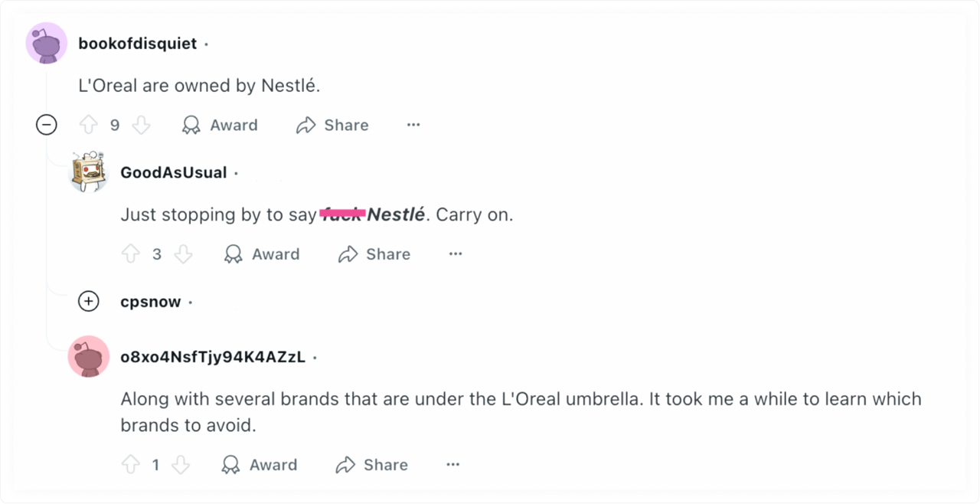This screenshot has width=980, height=504.
Task: Share bookofdisquiet's comment
Action: point(332,125)
